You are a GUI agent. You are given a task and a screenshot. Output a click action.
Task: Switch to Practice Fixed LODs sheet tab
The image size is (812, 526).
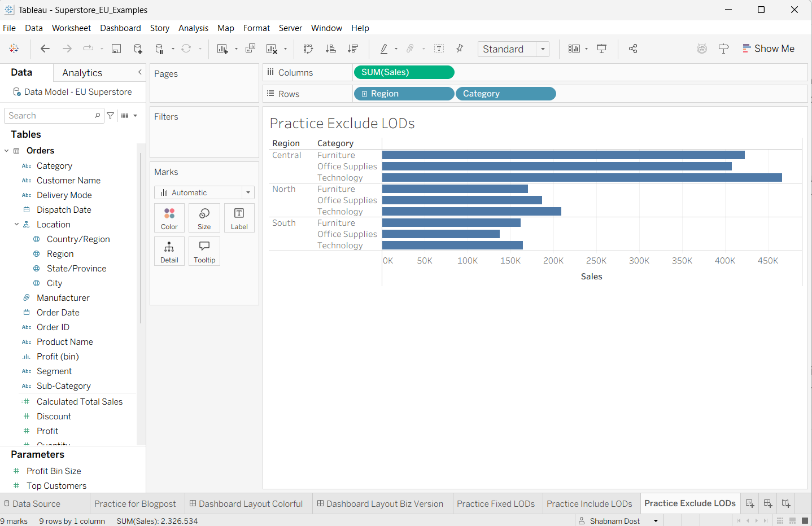tap(495, 503)
